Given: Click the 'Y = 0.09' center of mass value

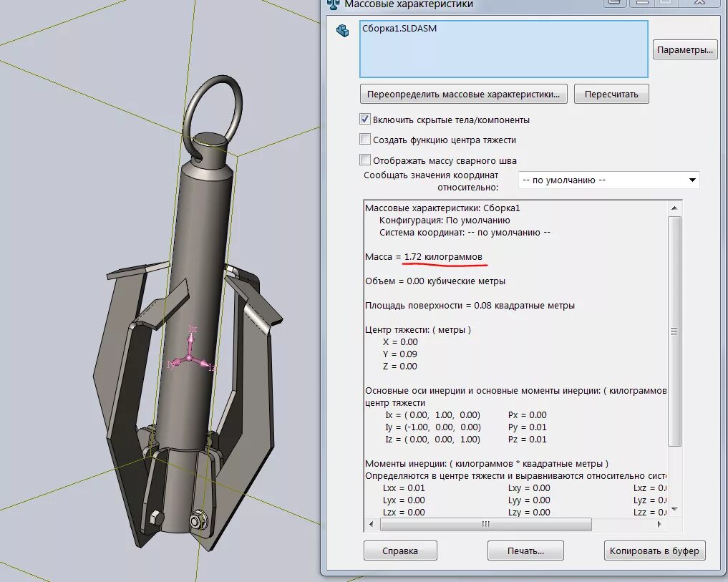Looking at the screenshot, I should 399,354.
